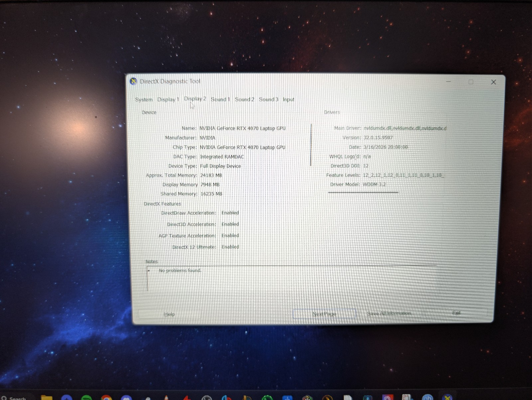Click inside the Notes text box

click(x=291, y=279)
